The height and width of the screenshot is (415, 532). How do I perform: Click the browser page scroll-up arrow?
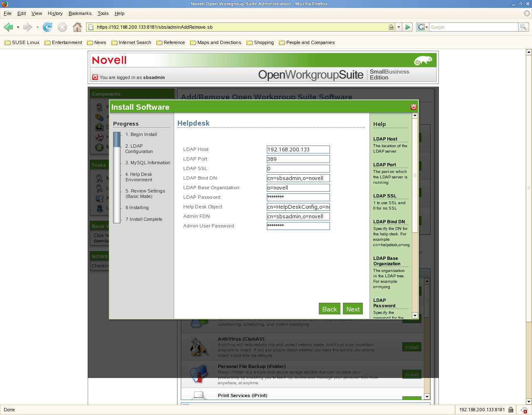[x=529, y=52]
